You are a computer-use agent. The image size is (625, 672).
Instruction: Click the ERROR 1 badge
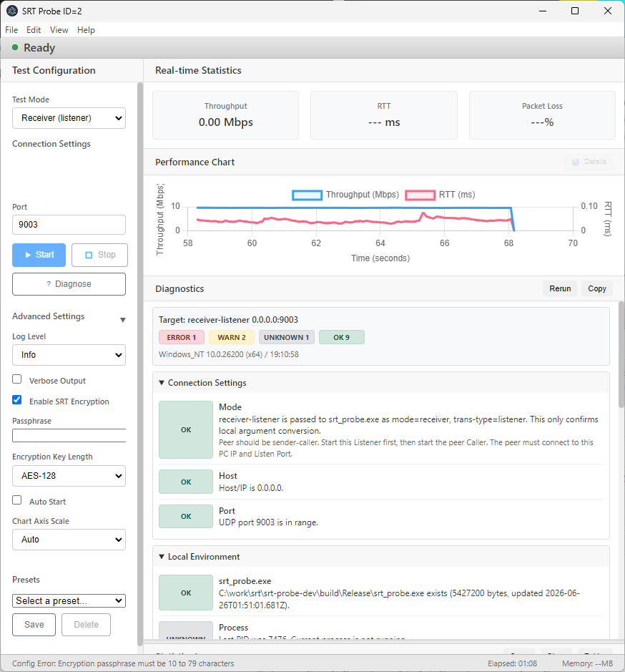coord(181,337)
